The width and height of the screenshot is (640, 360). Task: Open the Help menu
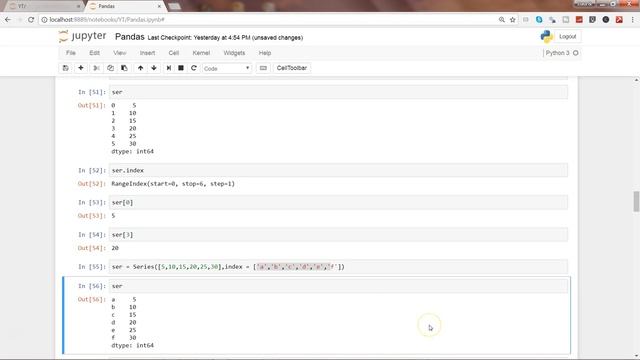[x=265, y=53]
